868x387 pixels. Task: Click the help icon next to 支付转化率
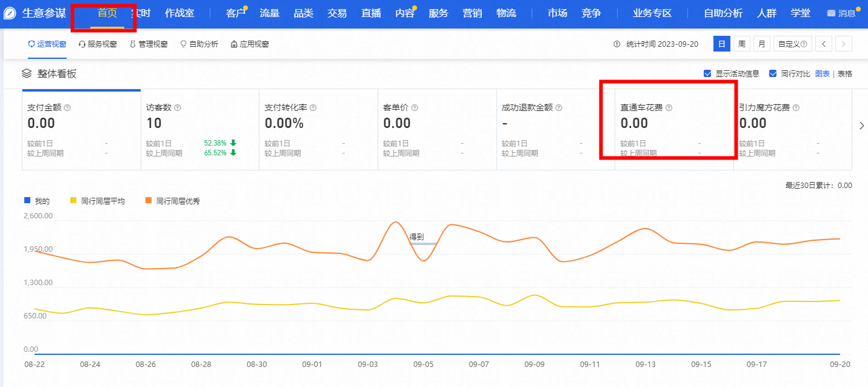click(x=313, y=107)
